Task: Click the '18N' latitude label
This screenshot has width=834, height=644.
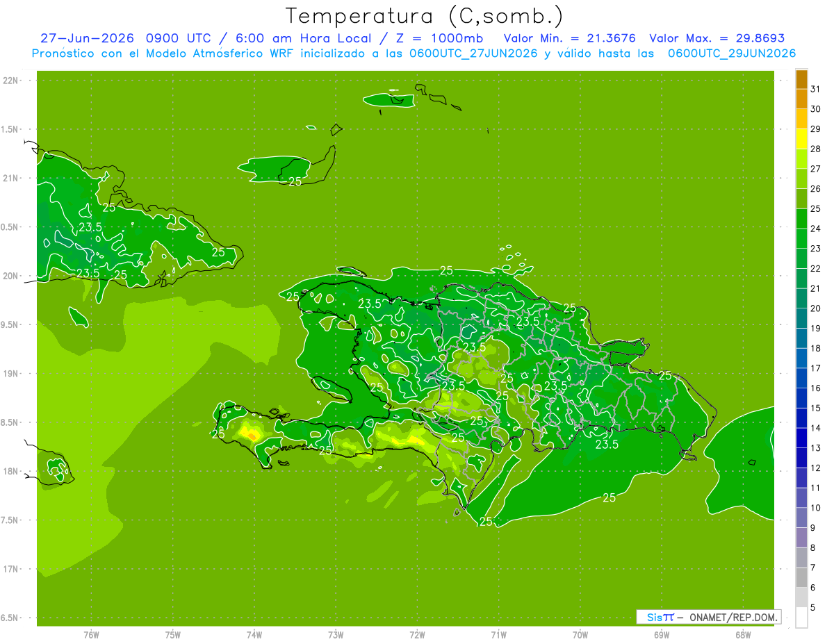Action: [x=11, y=471]
